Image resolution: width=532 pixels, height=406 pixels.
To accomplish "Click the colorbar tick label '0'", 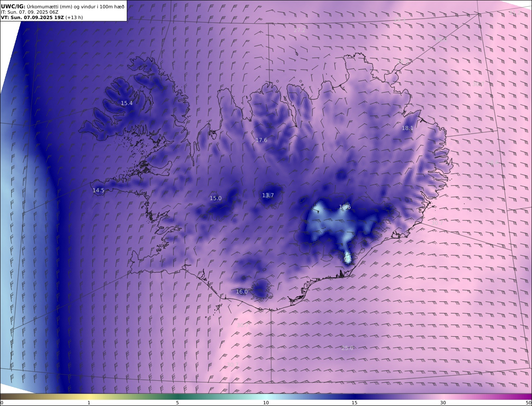I will click(x=2, y=403).
